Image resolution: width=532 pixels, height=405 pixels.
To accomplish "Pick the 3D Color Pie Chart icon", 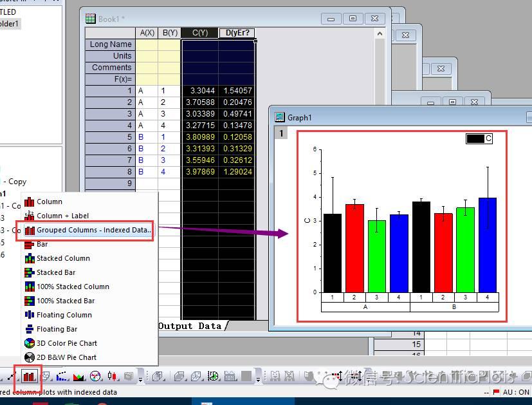I will 29,343.
